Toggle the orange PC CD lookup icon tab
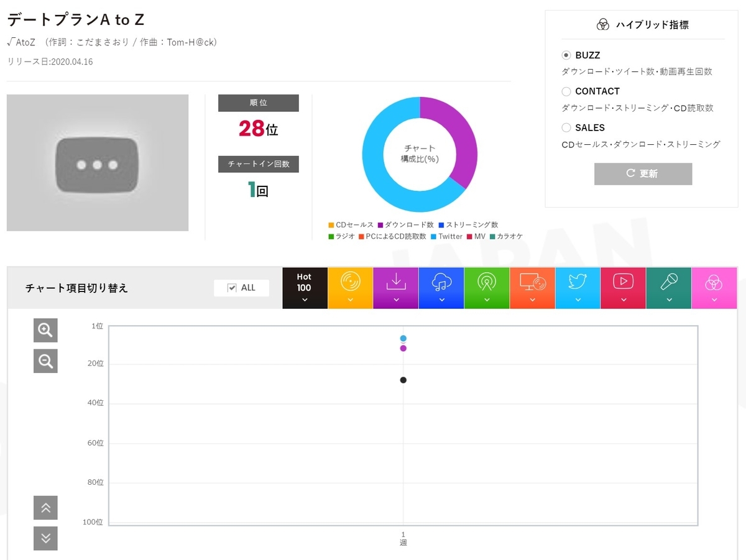Image resolution: width=746 pixels, height=560 pixels. 532,288
